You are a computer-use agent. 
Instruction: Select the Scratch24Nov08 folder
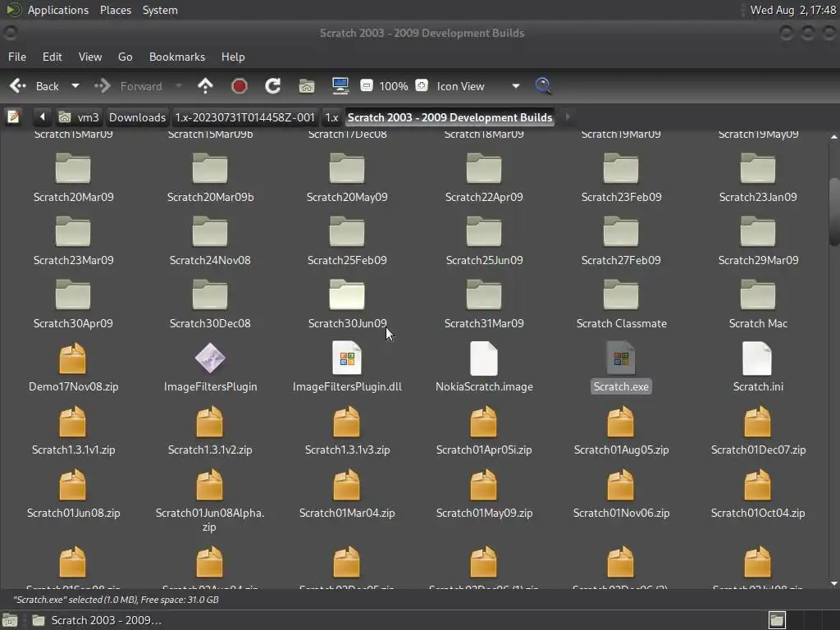coord(209,240)
